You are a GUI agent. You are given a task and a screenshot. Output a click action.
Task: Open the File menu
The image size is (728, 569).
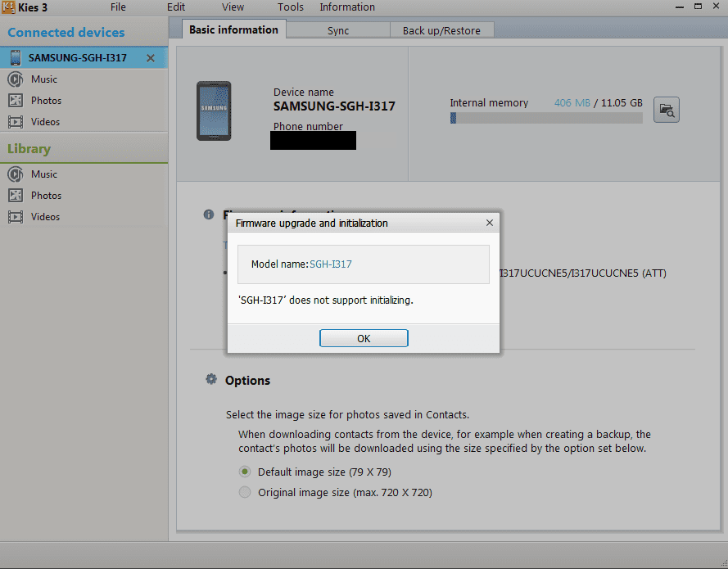click(x=118, y=7)
